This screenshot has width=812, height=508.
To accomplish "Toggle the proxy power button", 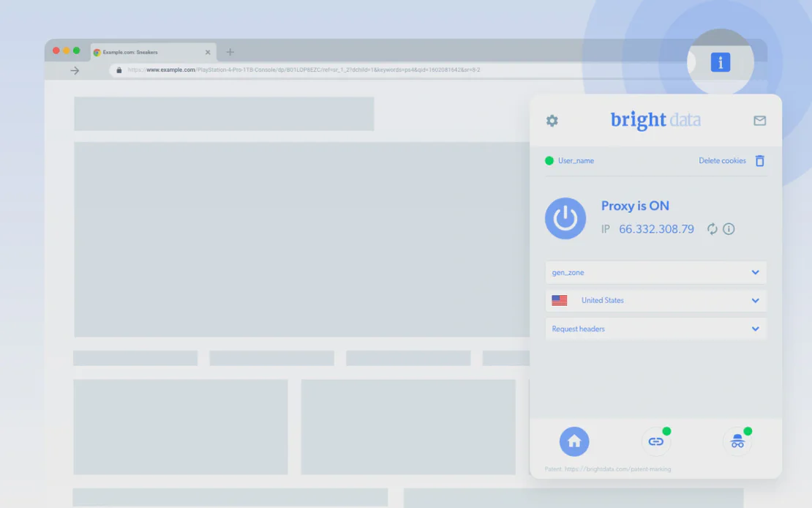I will [565, 218].
